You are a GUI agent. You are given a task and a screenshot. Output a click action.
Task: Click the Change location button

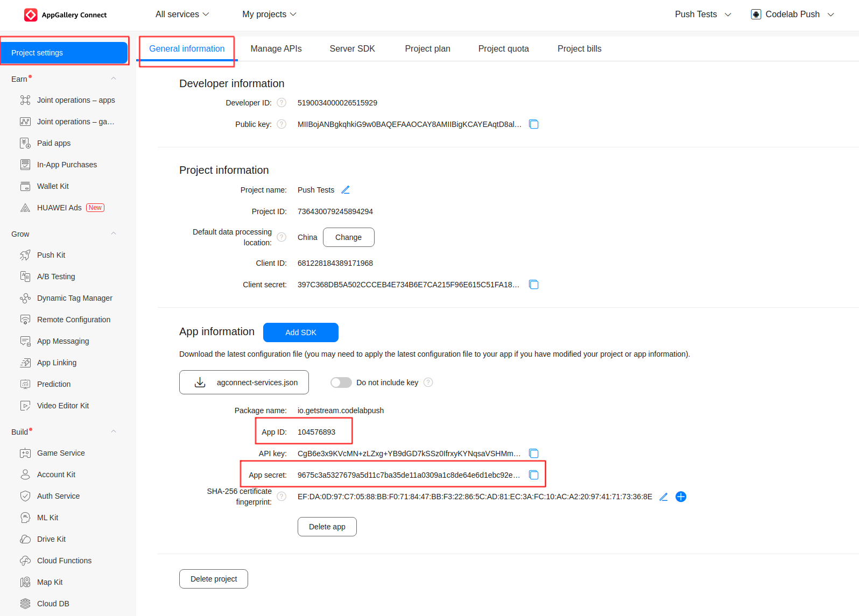click(x=349, y=237)
